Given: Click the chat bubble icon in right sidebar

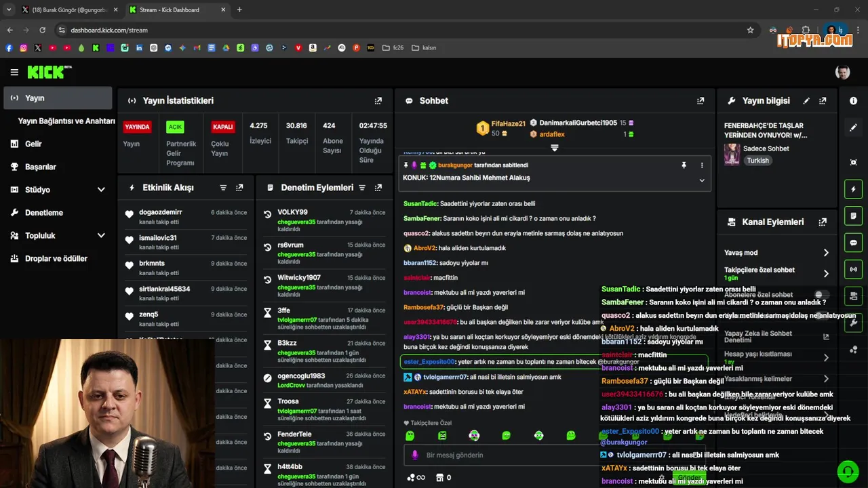Looking at the screenshot, I should (x=853, y=243).
